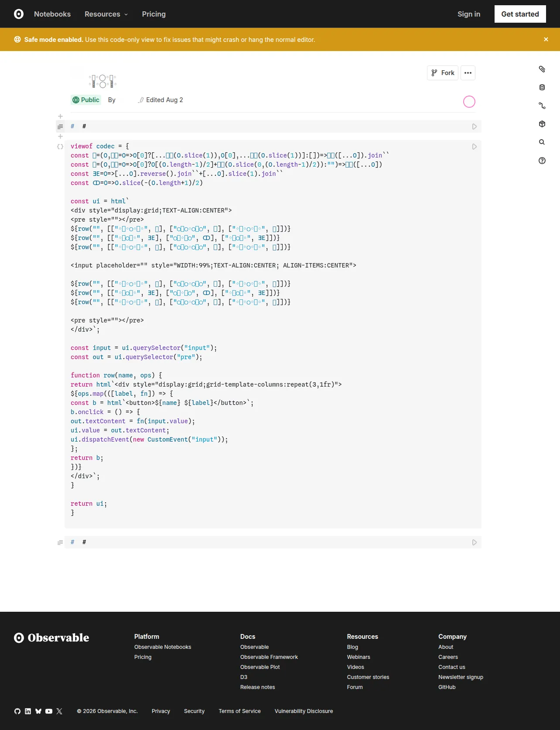The height and width of the screenshot is (730, 560).
Task: Open the file attachments pane icon
Action: [x=542, y=69]
